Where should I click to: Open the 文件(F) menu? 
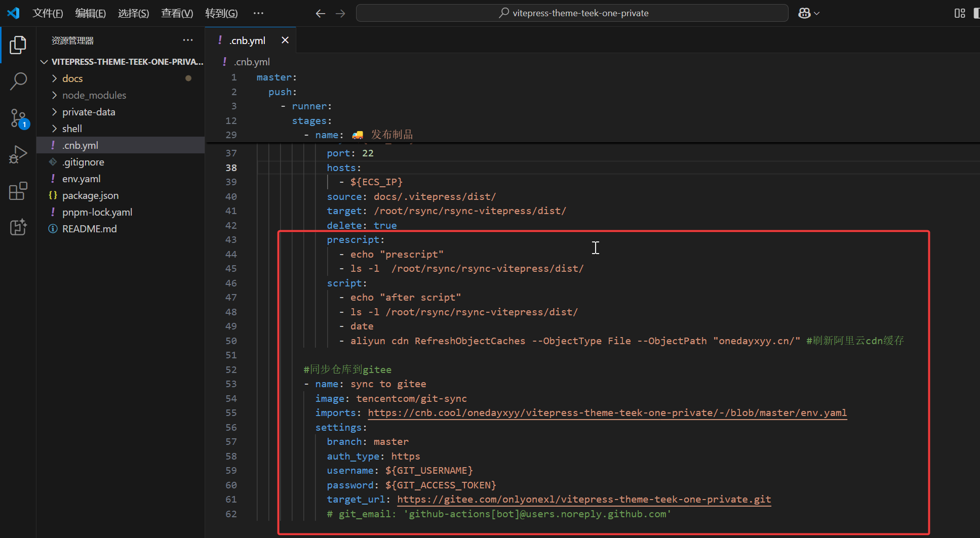[48, 13]
